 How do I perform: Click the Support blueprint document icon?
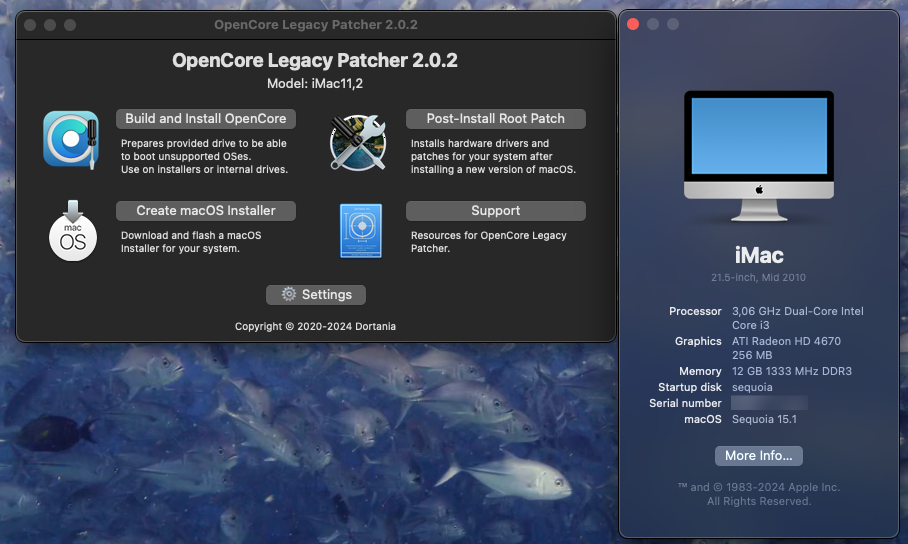click(x=361, y=231)
